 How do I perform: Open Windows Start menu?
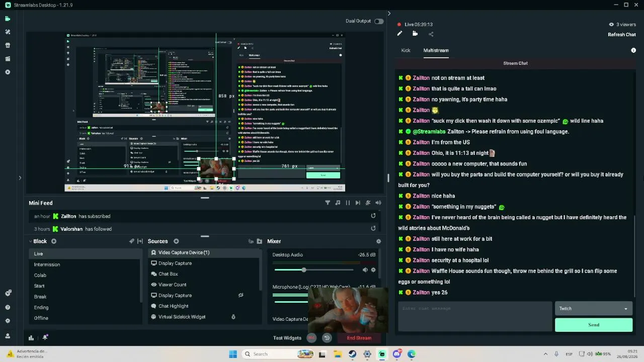click(233, 354)
